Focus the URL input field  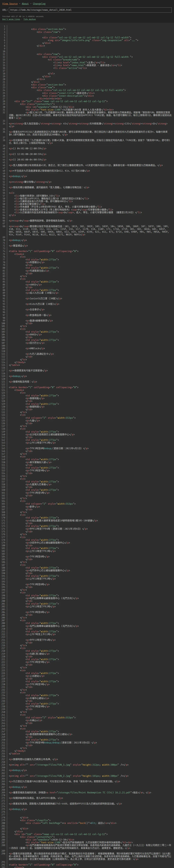(x=90, y=10)
